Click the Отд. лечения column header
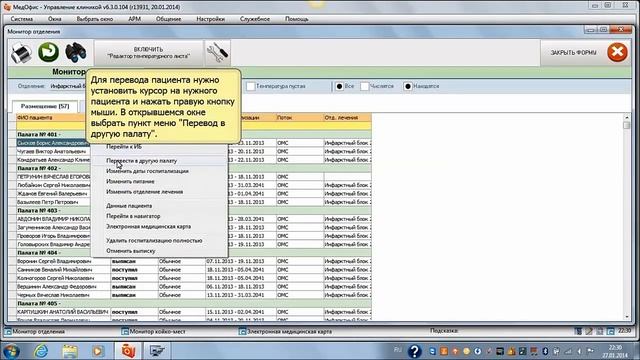640x360 pixels. pyautogui.click(x=347, y=118)
